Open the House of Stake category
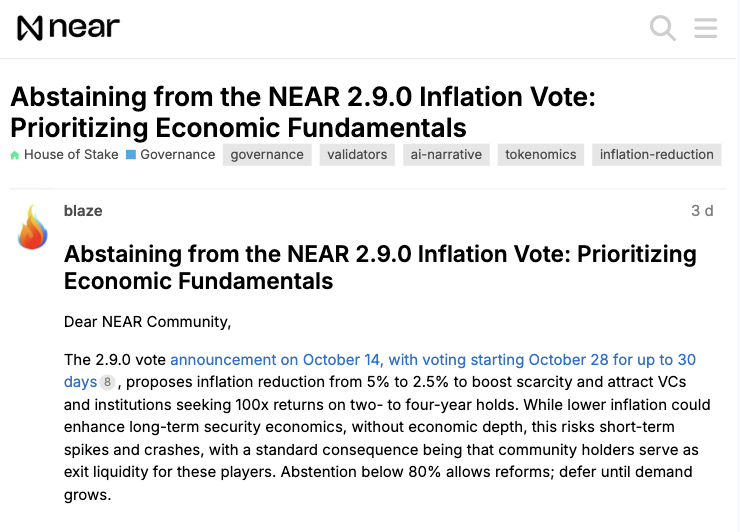 click(71, 155)
